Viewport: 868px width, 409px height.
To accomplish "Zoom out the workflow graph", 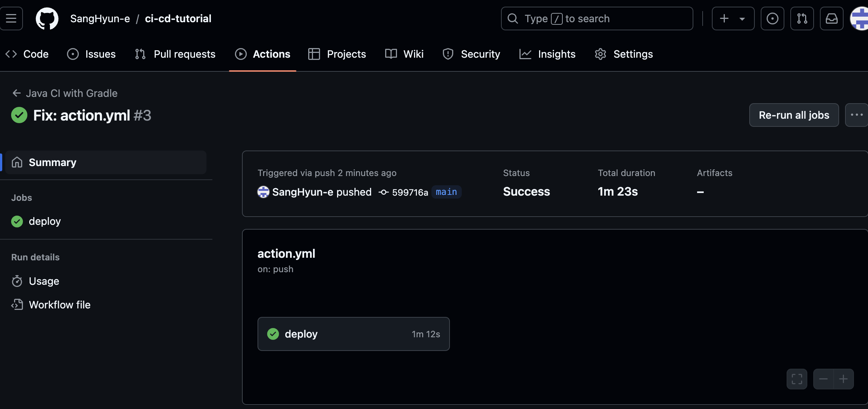I will pyautogui.click(x=823, y=379).
